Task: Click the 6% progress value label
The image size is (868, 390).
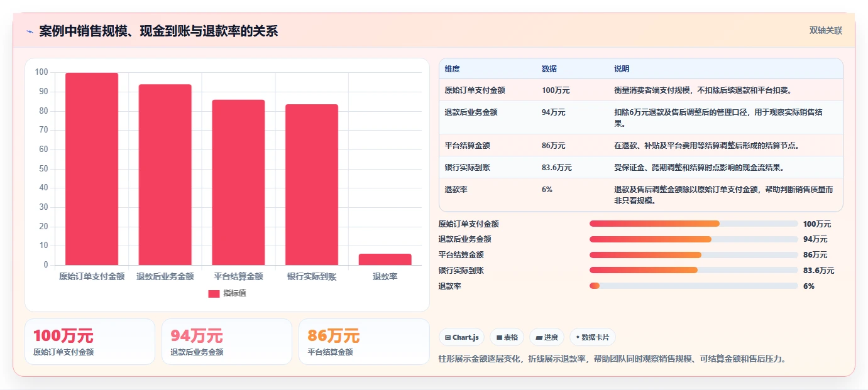Action: [809, 286]
